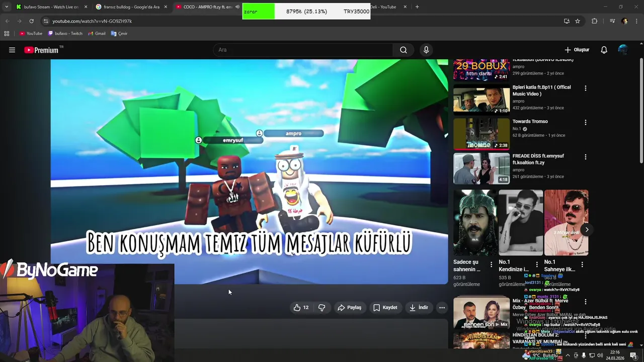
Task: Open Gmail bookmark
Action: tap(97, 33)
